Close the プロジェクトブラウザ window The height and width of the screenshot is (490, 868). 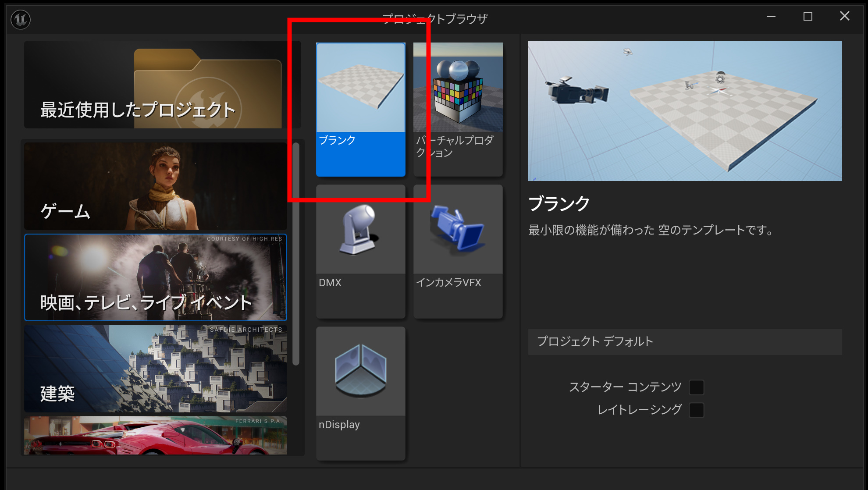click(844, 16)
